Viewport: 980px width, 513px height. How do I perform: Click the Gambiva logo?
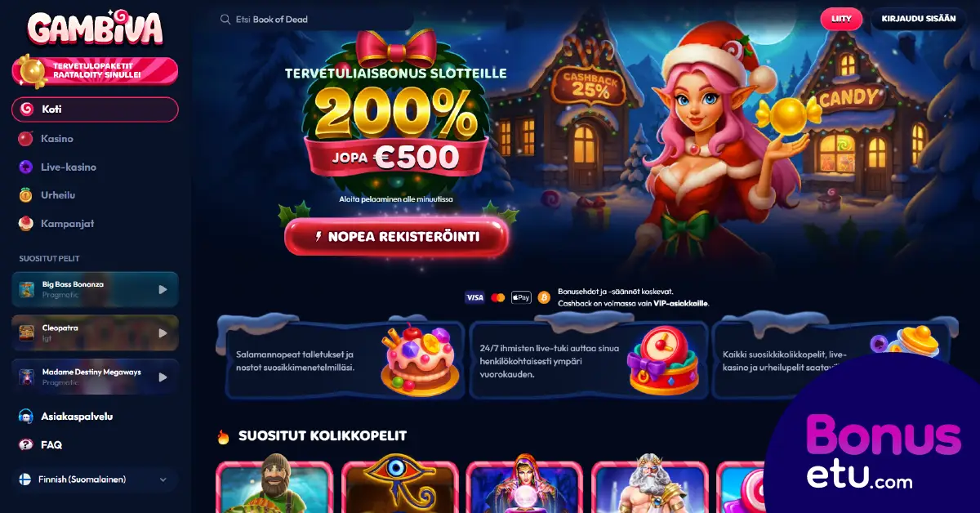tap(96, 27)
